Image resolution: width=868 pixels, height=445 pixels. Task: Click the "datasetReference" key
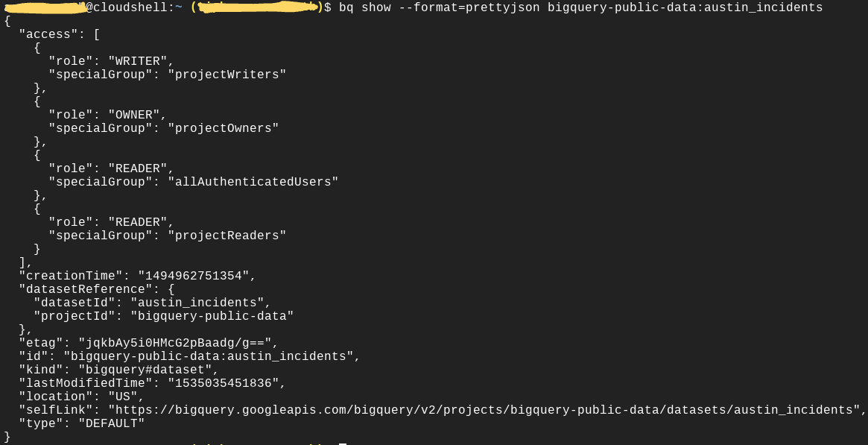click(x=89, y=289)
